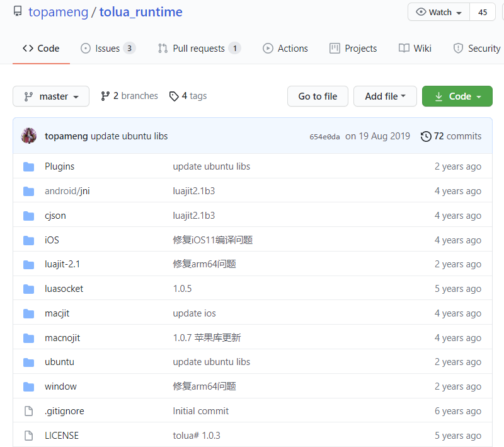Viewport: 504px width, 447px height.
Task: Click the Projects board icon
Action: click(x=335, y=48)
